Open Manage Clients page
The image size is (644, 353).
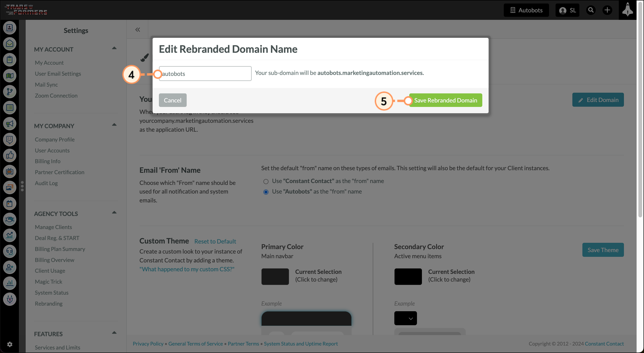click(x=53, y=227)
